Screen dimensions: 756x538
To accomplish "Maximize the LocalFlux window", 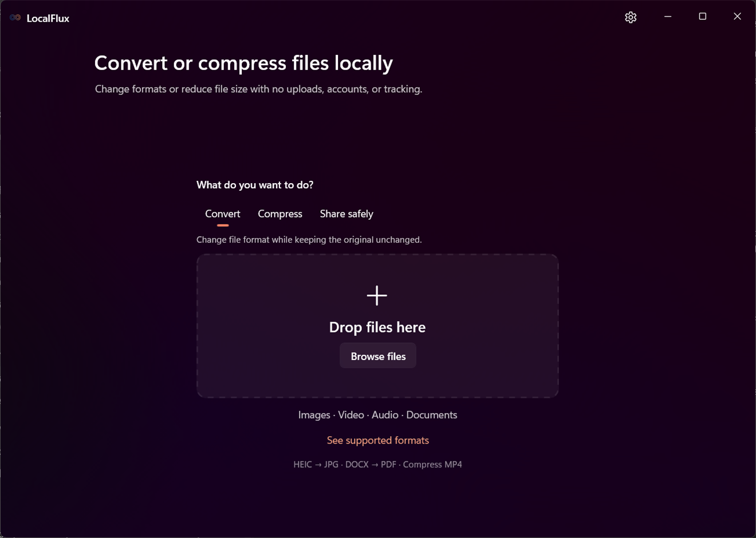I will click(703, 17).
